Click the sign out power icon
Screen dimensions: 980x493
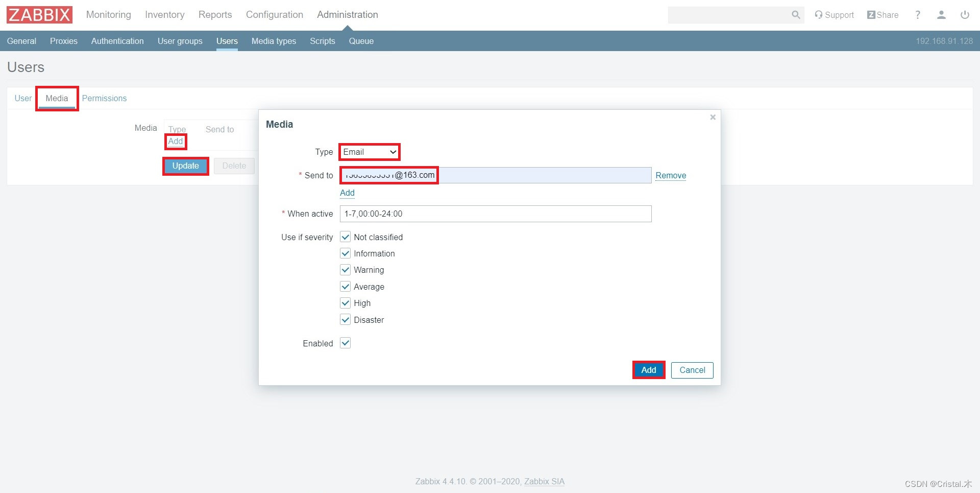[x=965, y=15]
